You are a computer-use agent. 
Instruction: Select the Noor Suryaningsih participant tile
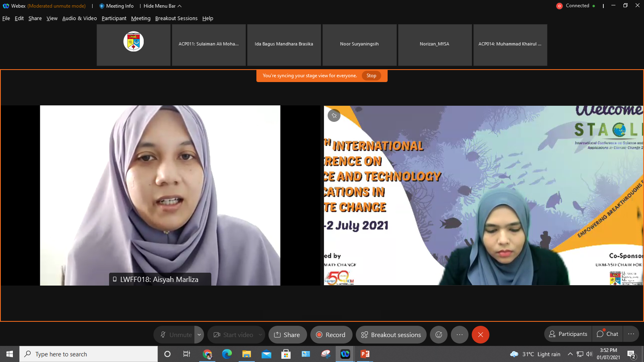359,45
